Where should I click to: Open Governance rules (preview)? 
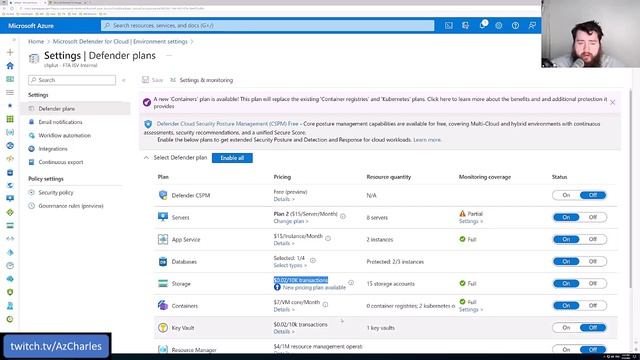(71, 206)
